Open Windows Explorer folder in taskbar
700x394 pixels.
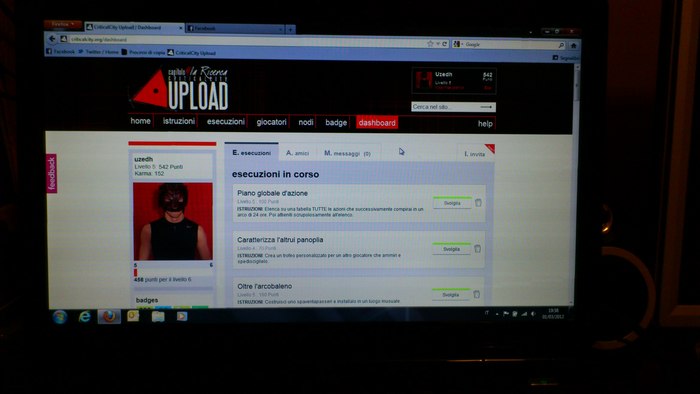158,316
